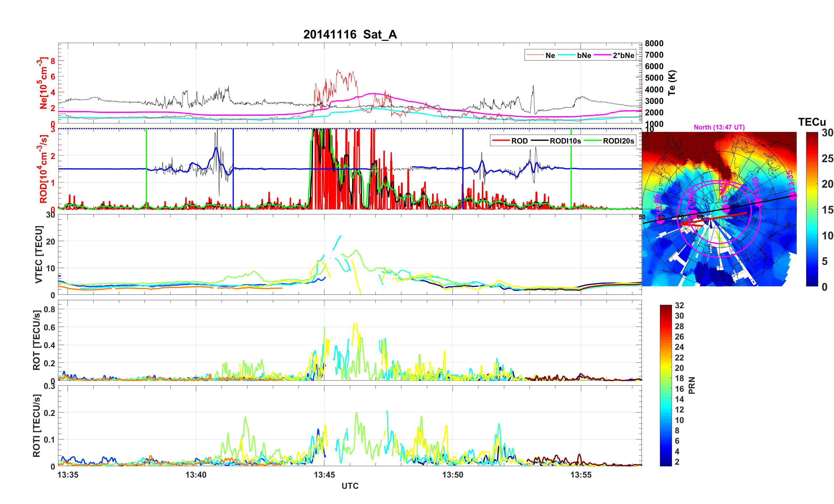Viewport: 834px width, 504px height.
Task: Click the North (13:47 UT) map title
Action: coord(719,127)
